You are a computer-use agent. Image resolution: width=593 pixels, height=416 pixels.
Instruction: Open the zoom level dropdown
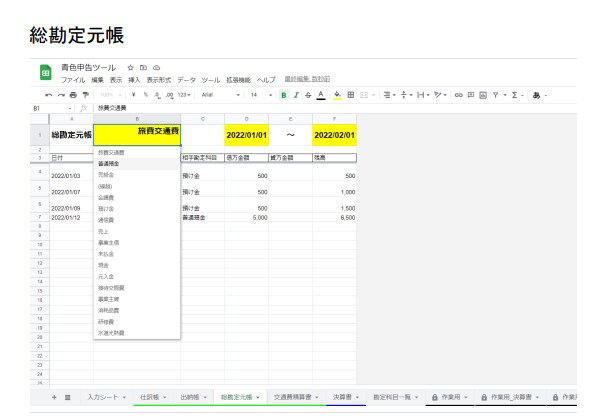[x=111, y=95]
